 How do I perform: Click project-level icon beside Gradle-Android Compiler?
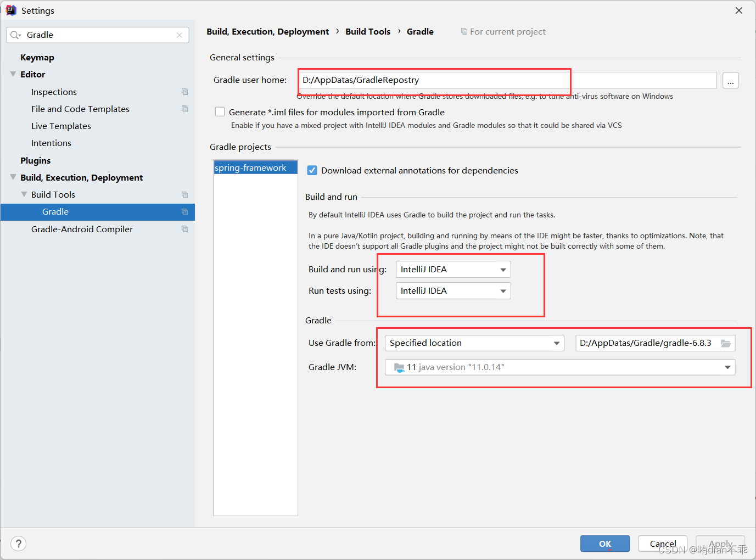tap(184, 229)
